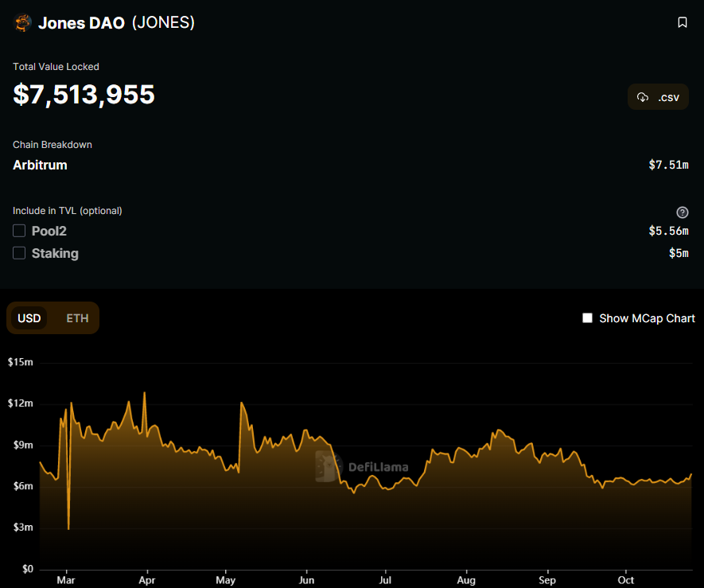Image resolution: width=704 pixels, height=588 pixels.
Task: Click the Jones DAO title text
Action: (81, 23)
